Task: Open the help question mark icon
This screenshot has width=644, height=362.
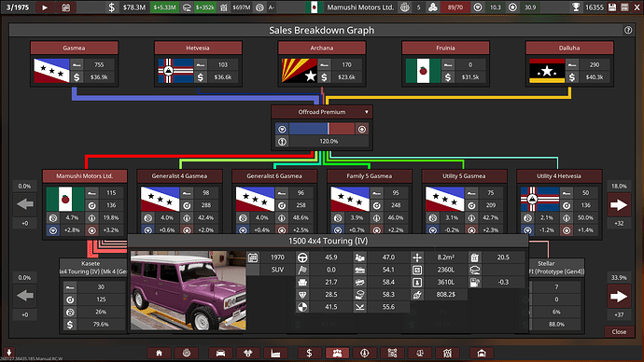Action: (628, 30)
